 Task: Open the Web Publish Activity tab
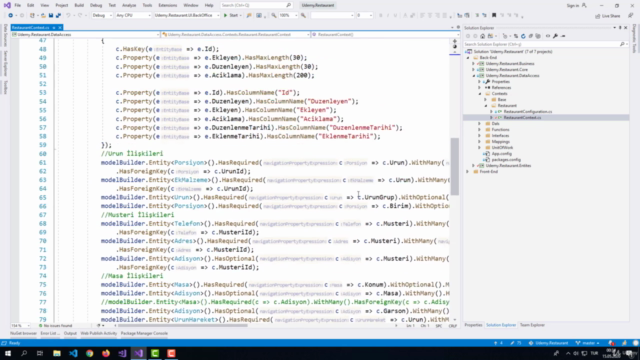coord(98,333)
